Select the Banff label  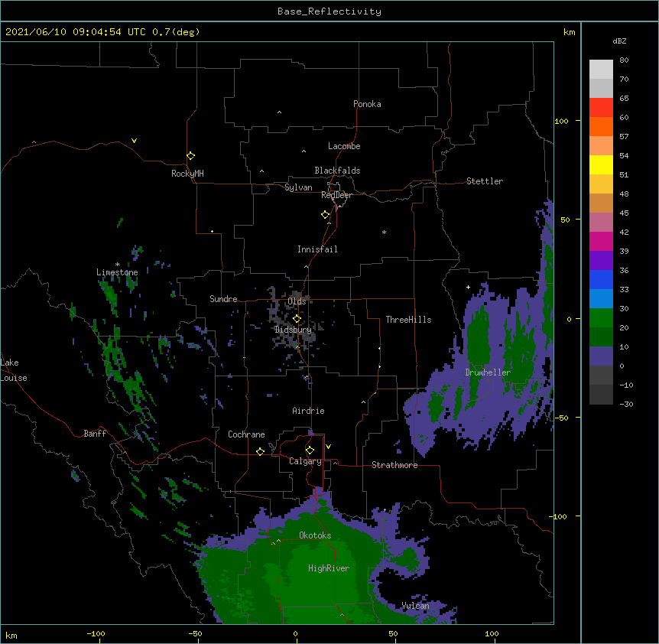pyautogui.click(x=95, y=434)
